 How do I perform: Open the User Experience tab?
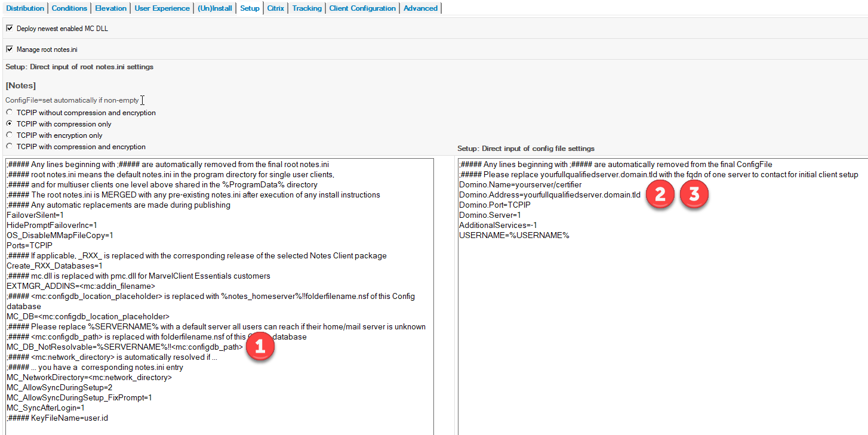pos(162,8)
